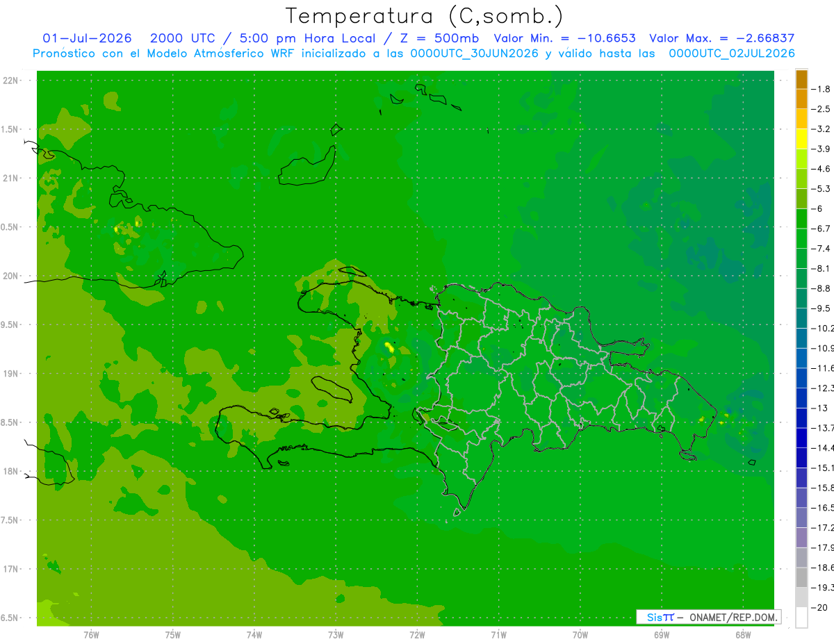Click the "Temperatura (C,somb.)" map title

pos(425,16)
